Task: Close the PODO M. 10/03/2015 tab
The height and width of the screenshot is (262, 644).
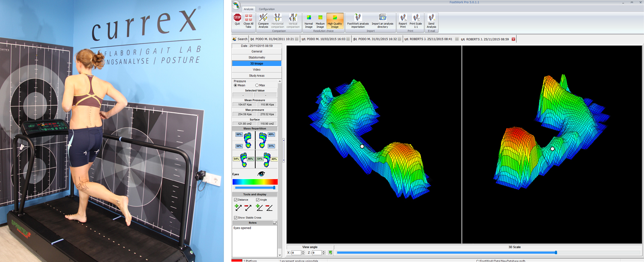Action: [348, 39]
